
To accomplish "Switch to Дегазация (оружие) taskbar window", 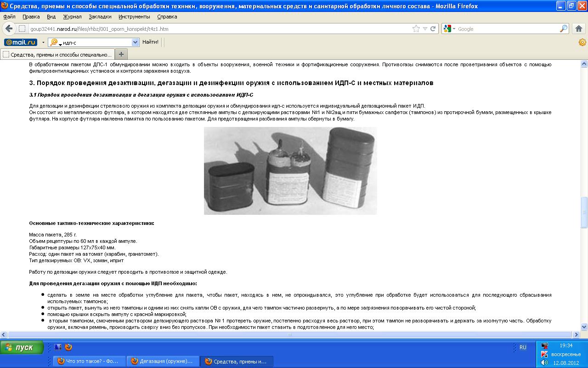I will (x=163, y=362).
